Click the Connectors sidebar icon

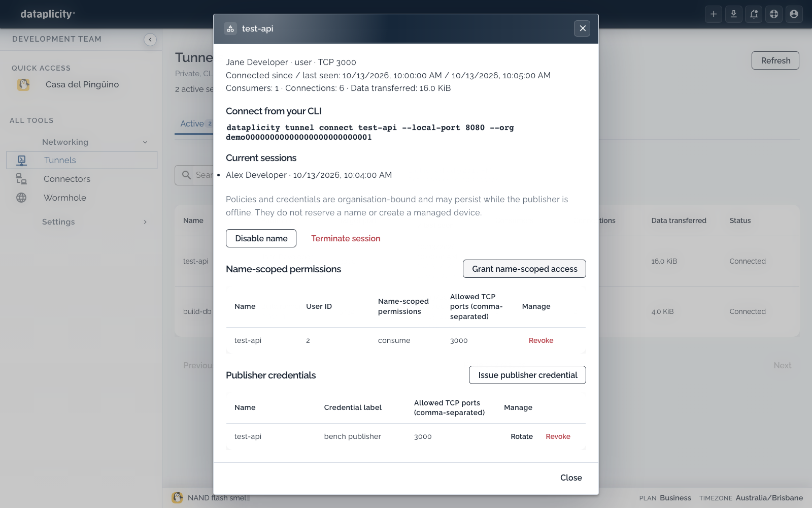[x=21, y=179]
